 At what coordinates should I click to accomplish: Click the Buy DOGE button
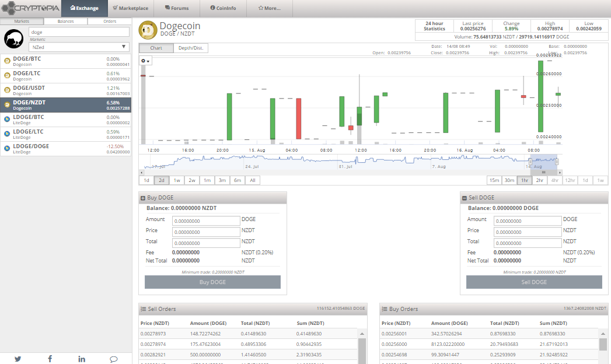point(213,282)
